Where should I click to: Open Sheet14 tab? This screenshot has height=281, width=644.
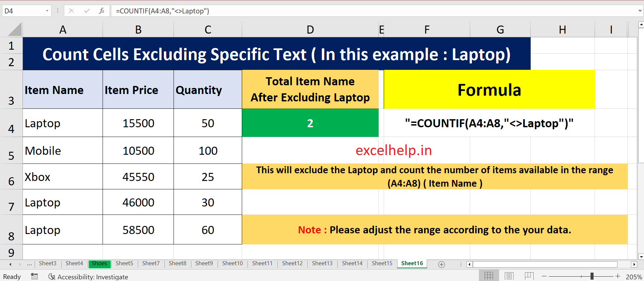pos(352,264)
